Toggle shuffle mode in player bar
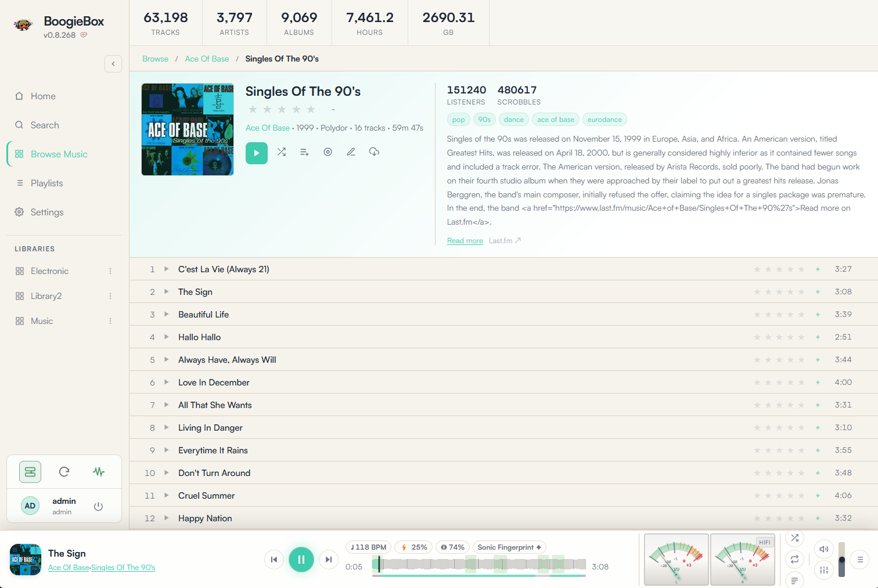The image size is (878, 588). [x=795, y=538]
